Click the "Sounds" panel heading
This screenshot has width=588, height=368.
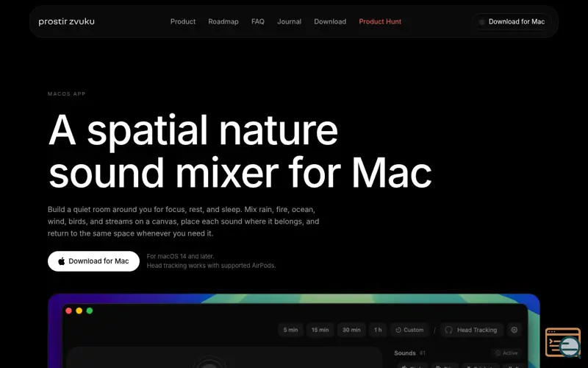coord(405,353)
